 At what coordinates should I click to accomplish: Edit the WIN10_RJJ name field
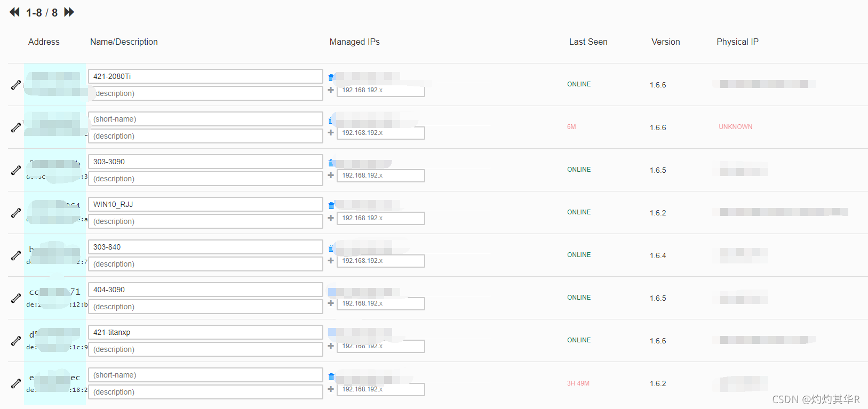(205, 204)
